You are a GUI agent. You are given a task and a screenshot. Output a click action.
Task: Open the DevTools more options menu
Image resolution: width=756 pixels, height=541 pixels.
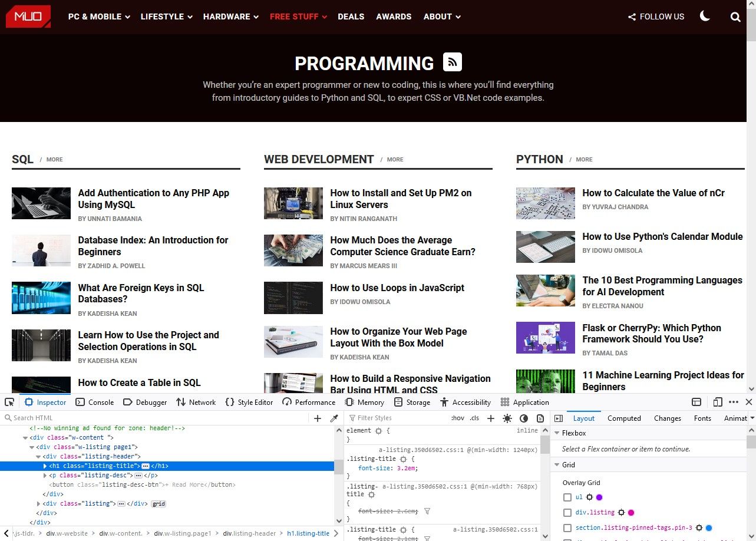tap(734, 402)
